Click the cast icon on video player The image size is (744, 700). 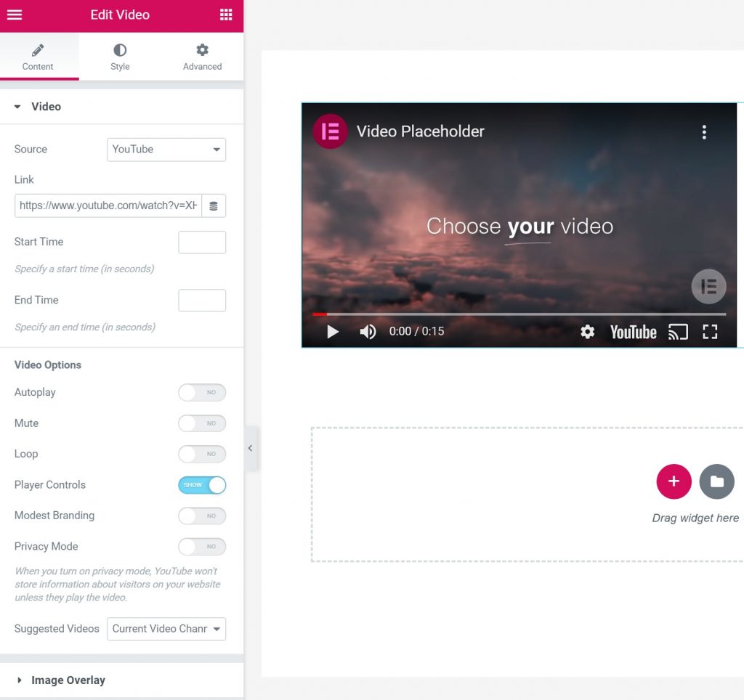678,332
